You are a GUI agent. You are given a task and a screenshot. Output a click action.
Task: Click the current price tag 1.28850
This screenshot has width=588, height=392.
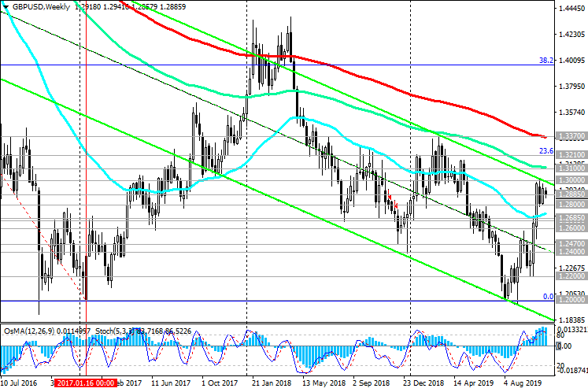pos(571,194)
